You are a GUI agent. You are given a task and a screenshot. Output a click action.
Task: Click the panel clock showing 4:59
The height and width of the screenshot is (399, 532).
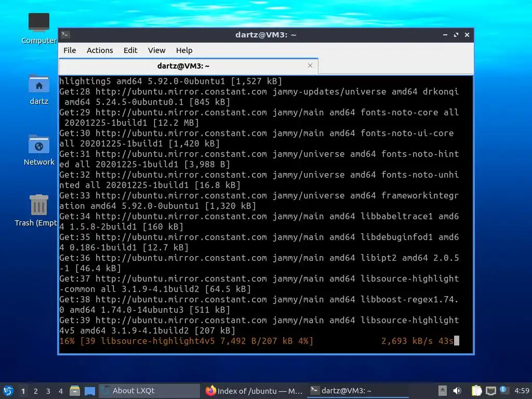(x=522, y=391)
